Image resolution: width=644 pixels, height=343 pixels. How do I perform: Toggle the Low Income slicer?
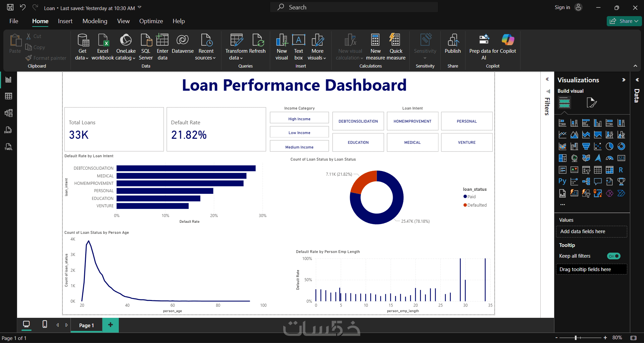click(299, 133)
